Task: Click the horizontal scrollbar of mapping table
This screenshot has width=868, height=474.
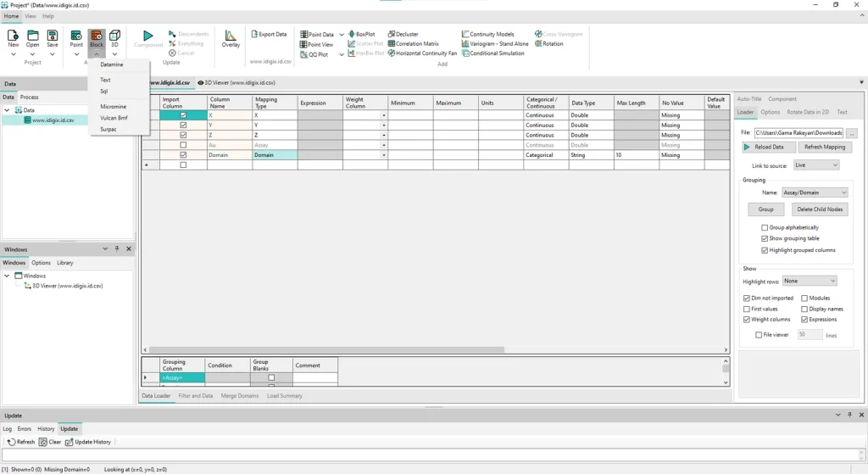Action: tap(326, 350)
